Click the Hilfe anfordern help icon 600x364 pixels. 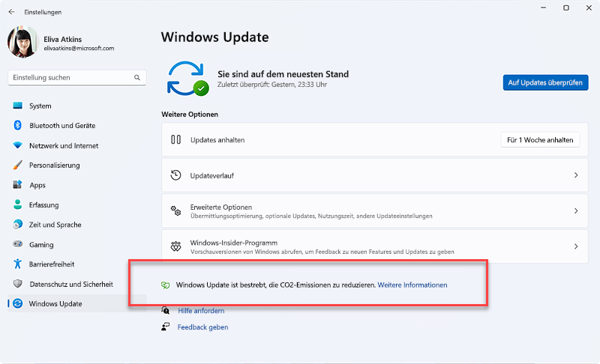tap(165, 310)
